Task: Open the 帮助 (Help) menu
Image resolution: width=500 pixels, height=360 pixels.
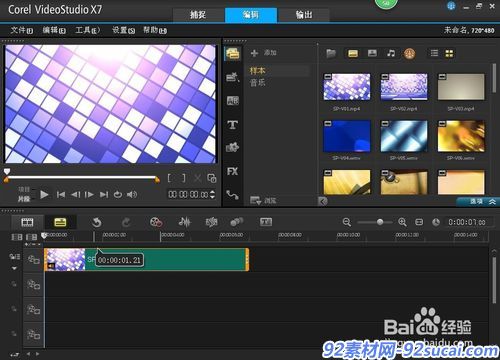Action: click(155, 30)
